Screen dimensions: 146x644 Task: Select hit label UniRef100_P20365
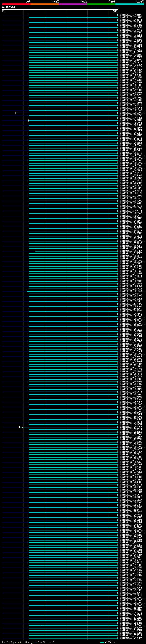point(131,65)
